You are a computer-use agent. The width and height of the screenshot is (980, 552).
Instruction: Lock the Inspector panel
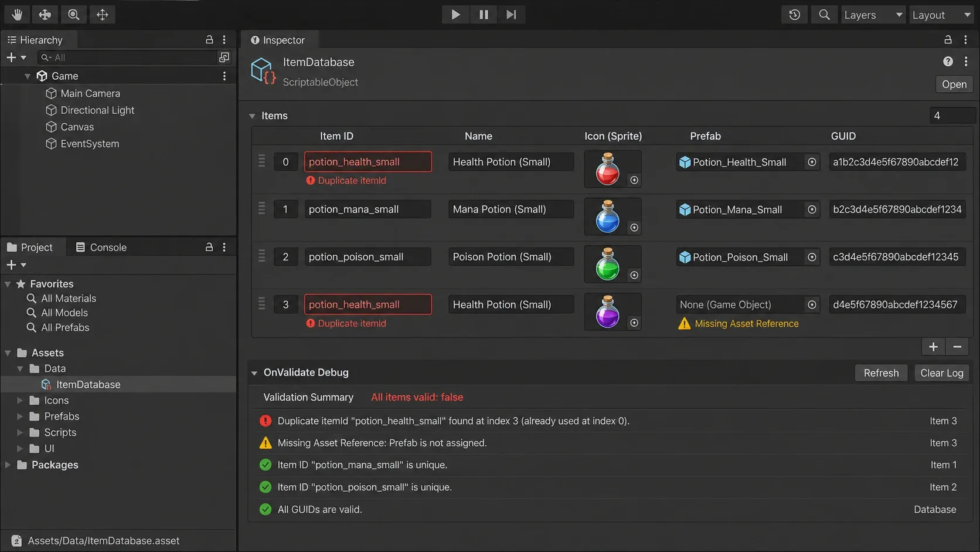[948, 39]
